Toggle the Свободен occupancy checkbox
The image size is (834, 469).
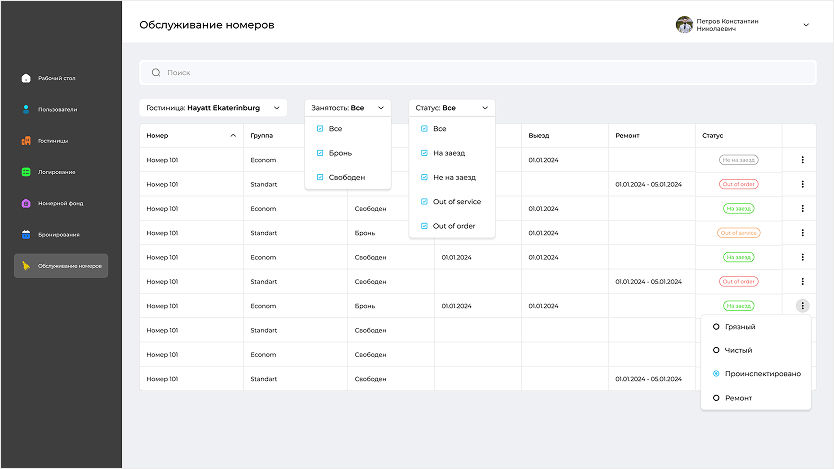coord(320,177)
